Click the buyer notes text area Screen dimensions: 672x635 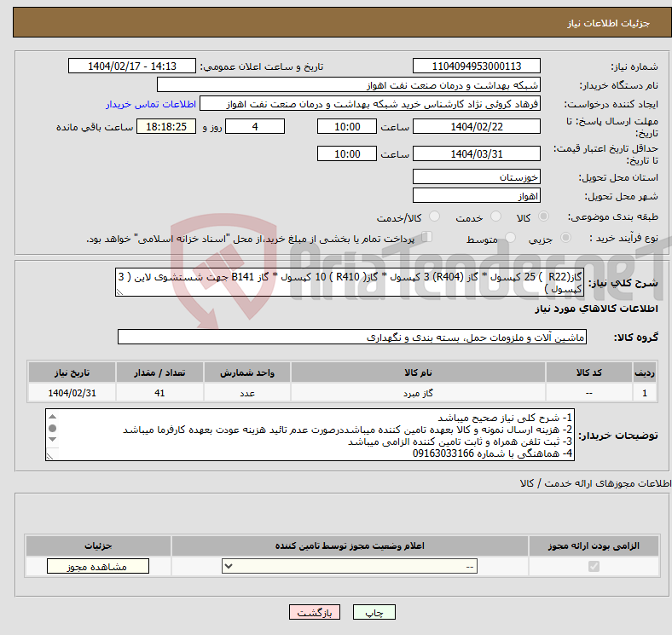pyautogui.click(x=310, y=435)
